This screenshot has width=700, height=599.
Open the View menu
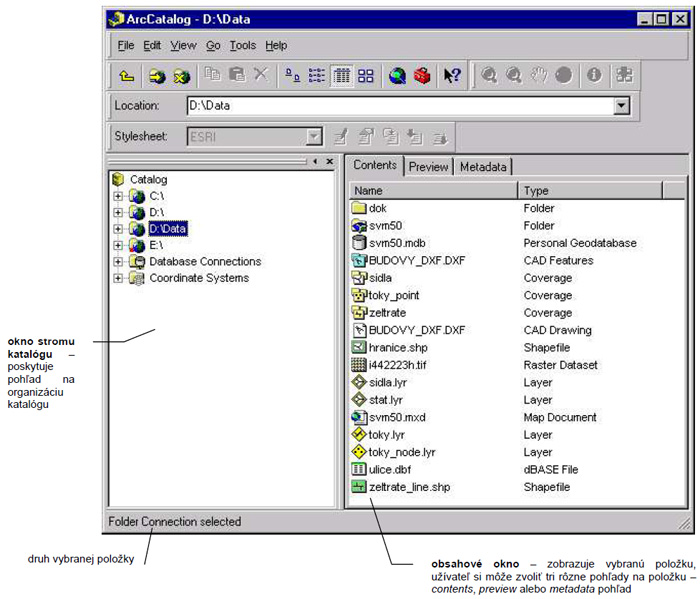[x=183, y=46]
